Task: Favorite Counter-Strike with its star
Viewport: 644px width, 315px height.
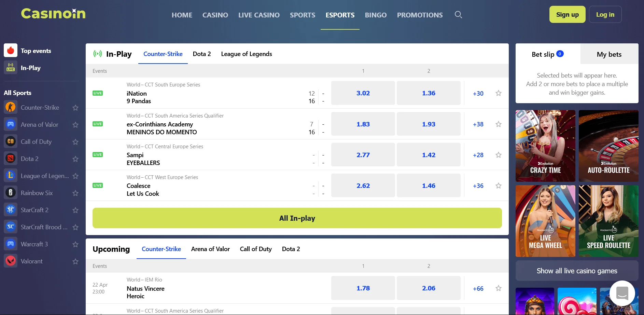Action: click(75, 108)
